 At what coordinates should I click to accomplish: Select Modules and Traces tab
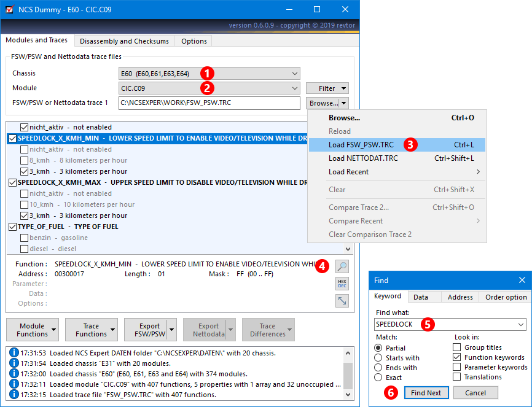(x=37, y=40)
